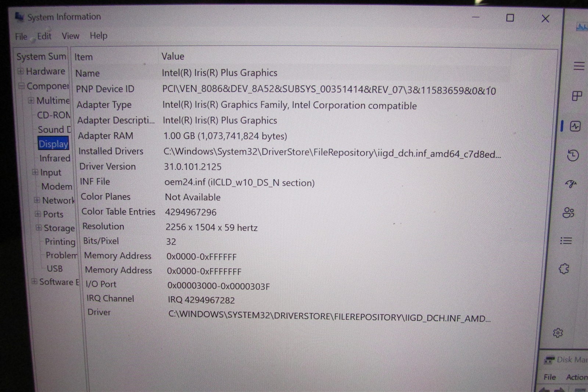The height and width of the screenshot is (392, 588).
Task: Open the Help menu
Action: 98,35
